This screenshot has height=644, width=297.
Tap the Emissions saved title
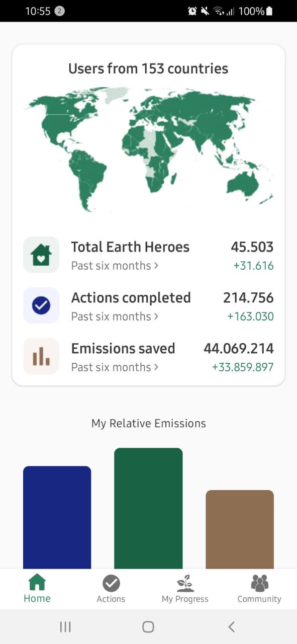123,348
